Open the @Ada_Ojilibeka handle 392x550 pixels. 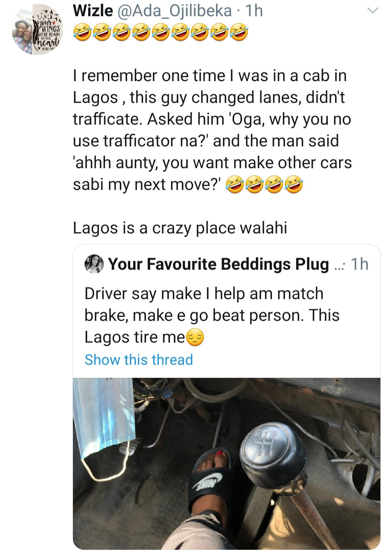click(175, 11)
